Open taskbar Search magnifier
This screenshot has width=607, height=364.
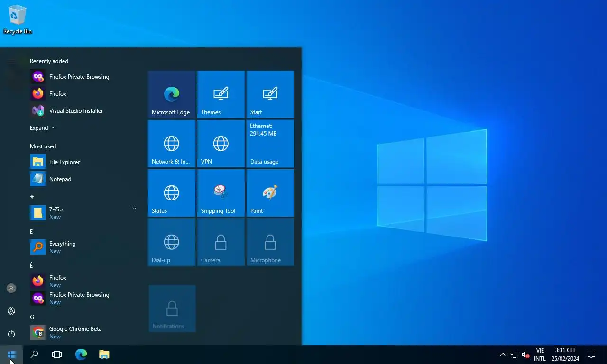tap(34, 355)
